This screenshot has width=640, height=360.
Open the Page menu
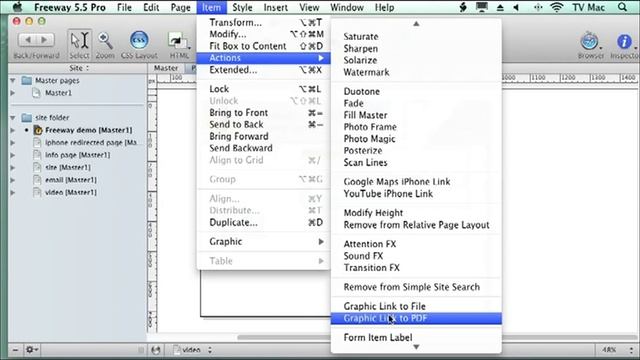pyautogui.click(x=180, y=7)
